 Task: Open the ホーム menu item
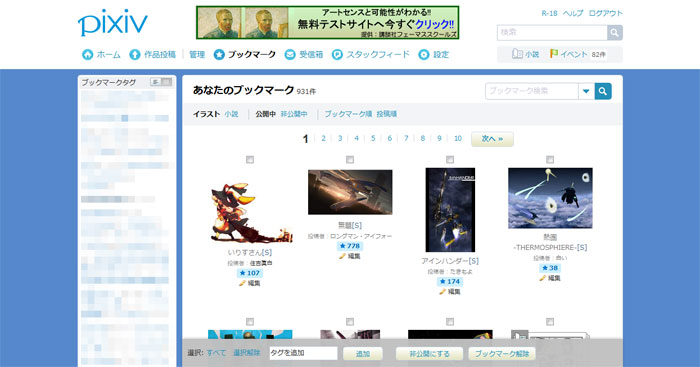(x=108, y=54)
